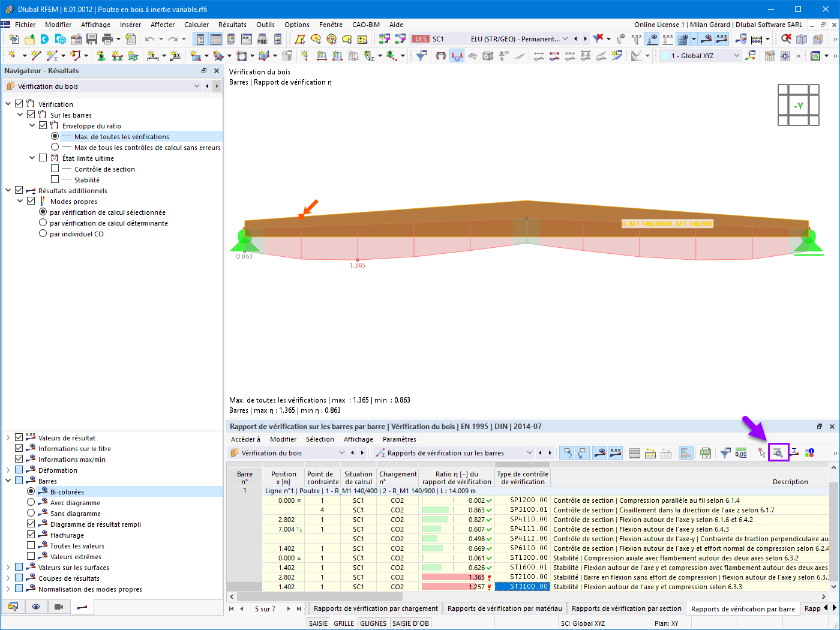Open the CAO-BIM menu

366,25
